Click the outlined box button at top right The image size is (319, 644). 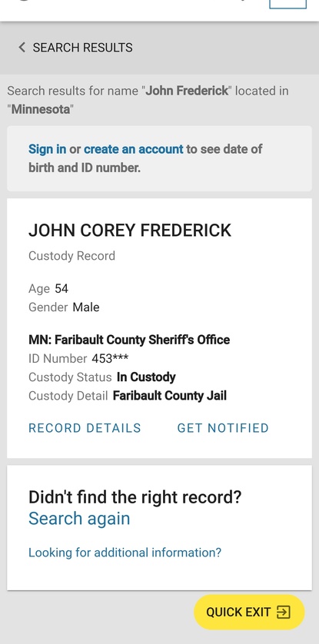[x=287, y=4]
